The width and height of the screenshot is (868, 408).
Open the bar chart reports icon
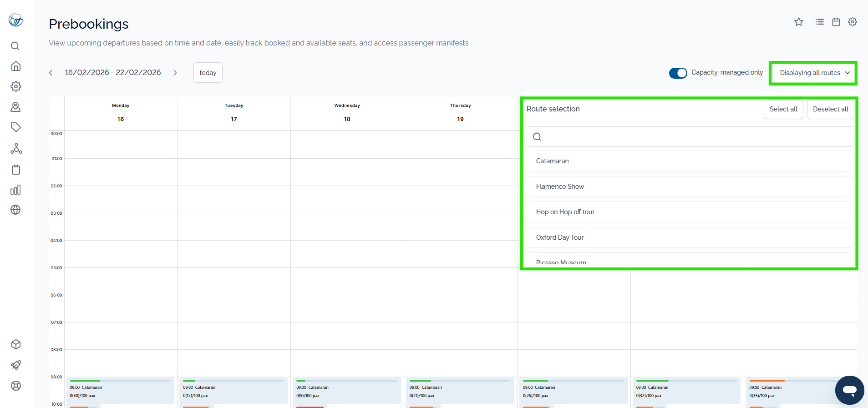click(x=15, y=190)
